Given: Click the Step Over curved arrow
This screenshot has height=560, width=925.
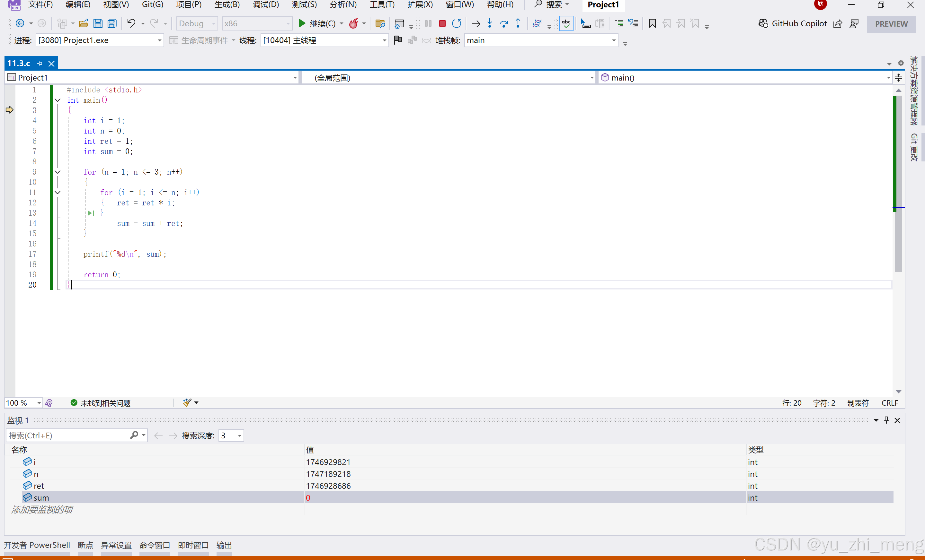Looking at the screenshot, I should tap(504, 24).
